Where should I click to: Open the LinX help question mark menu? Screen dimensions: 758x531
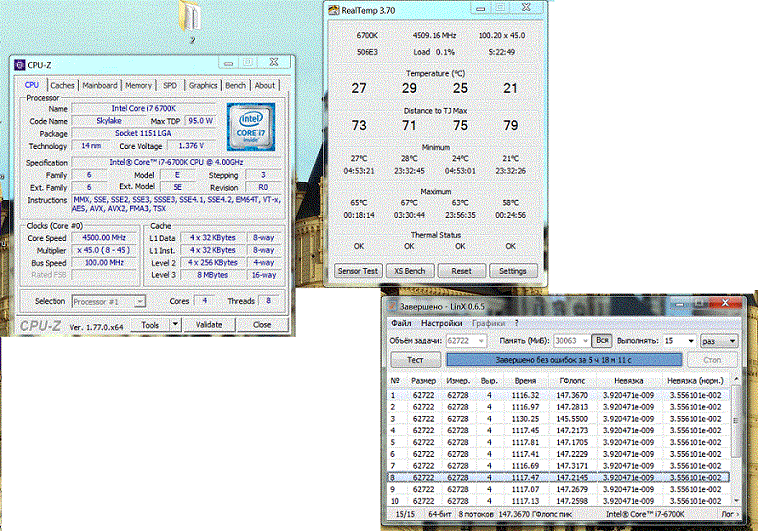click(516, 323)
